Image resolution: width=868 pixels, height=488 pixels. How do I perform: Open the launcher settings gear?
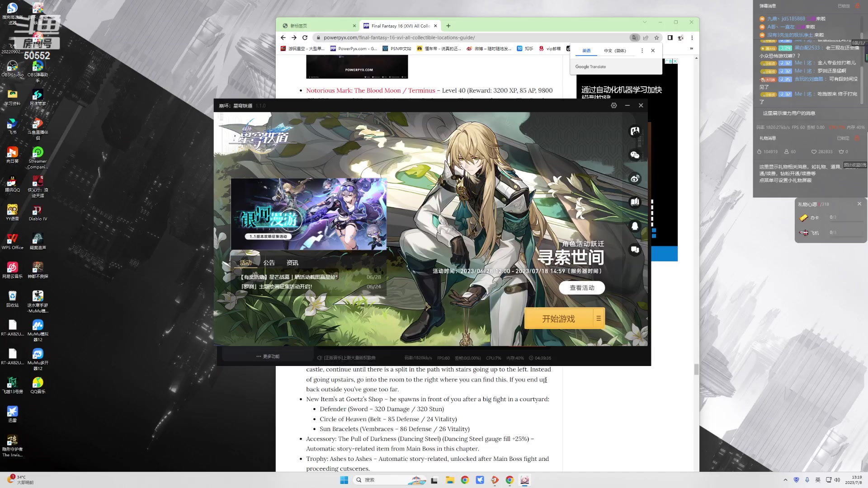click(x=613, y=105)
